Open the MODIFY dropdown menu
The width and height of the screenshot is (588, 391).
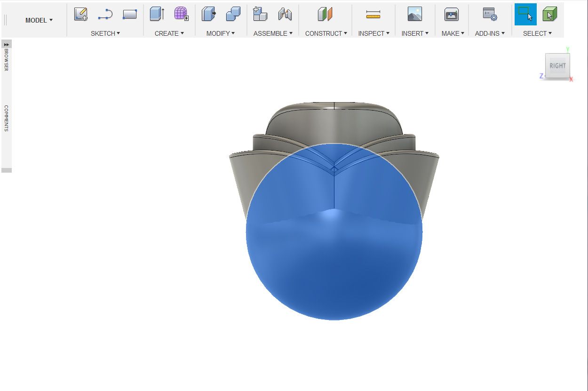pyautogui.click(x=221, y=33)
